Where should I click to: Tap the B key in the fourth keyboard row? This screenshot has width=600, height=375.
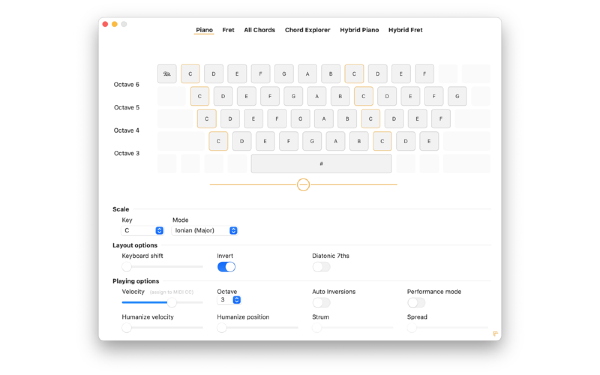pos(359,141)
